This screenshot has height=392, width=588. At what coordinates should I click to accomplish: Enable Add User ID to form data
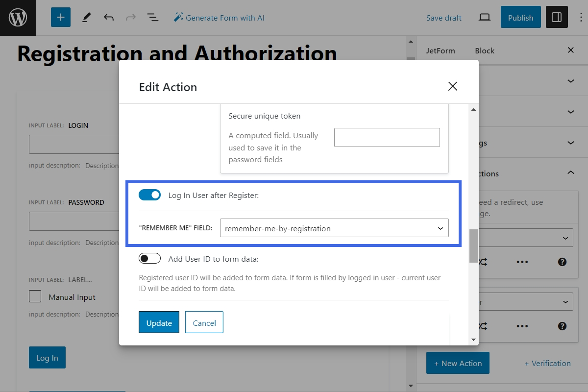(150, 259)
